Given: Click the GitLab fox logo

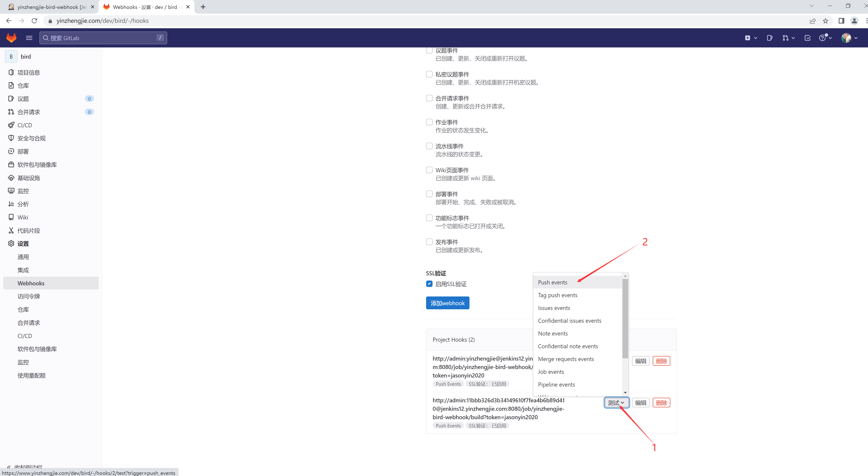Looking at the screenshot, I should (11, 38).
